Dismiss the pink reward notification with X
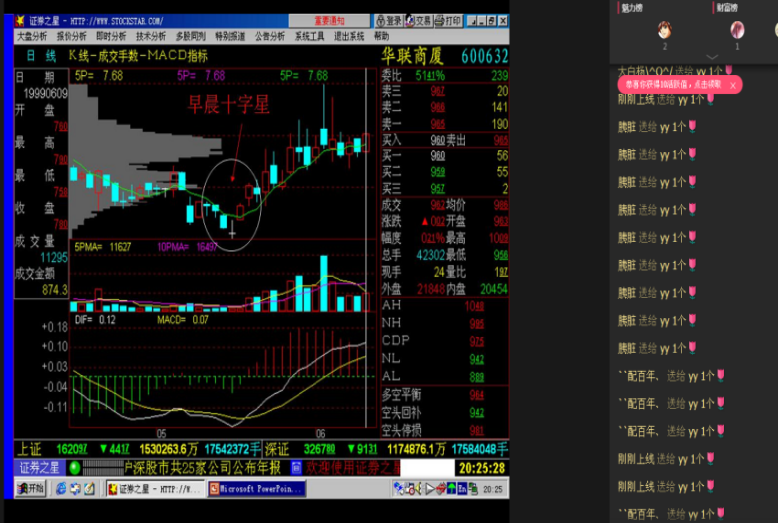 [733, 86]
